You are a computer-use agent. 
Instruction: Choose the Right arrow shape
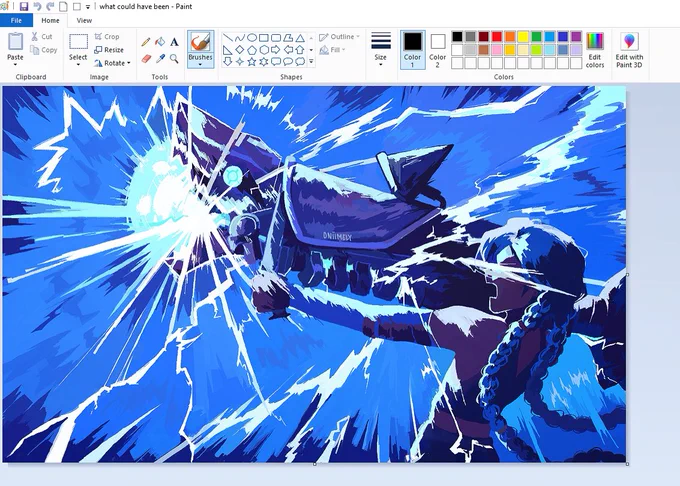click(x=276, y=50)
